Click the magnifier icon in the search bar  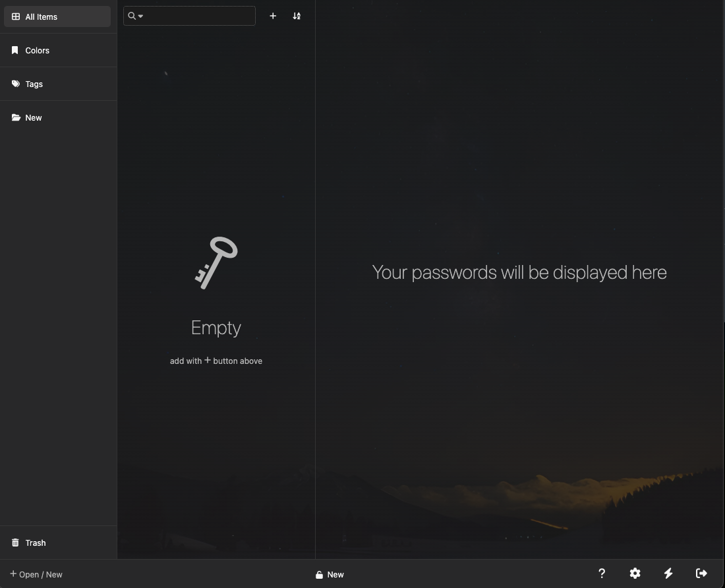pos(131,16)
